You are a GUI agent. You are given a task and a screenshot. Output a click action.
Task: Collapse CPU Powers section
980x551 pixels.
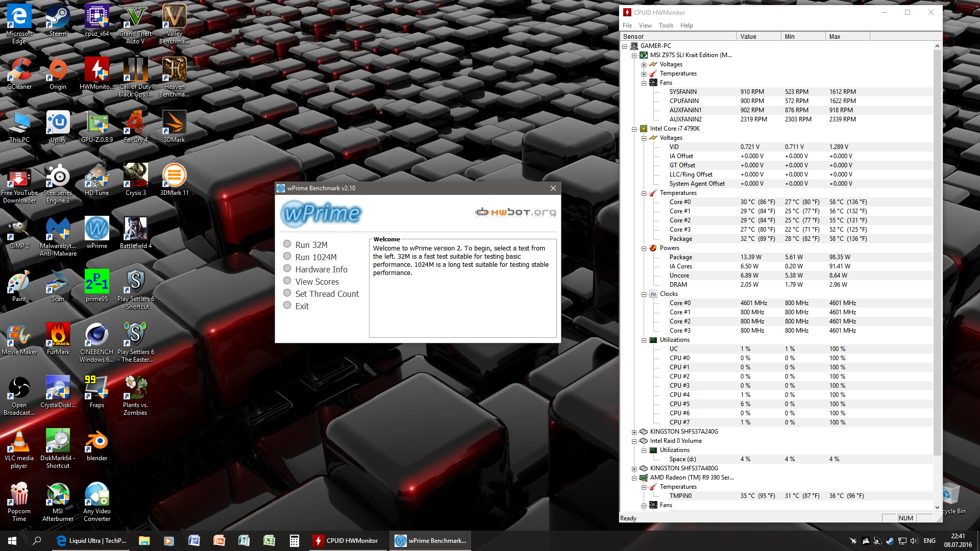(644, 248)
